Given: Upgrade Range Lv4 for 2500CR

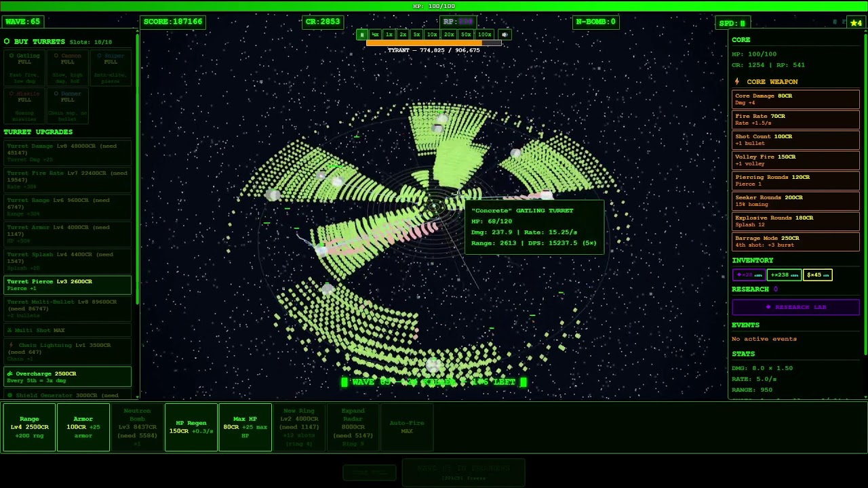Looking at the screenshot, I should (x=29, y=427).
